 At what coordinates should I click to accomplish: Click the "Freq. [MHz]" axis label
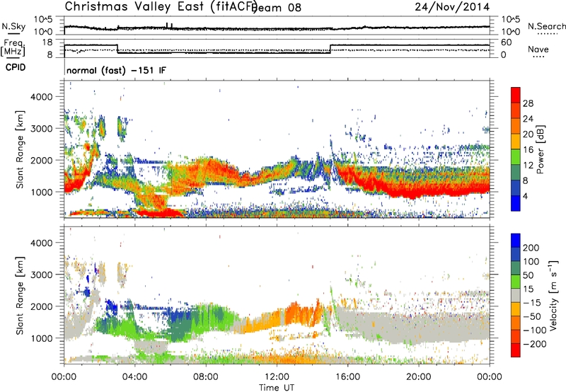click(13, 47)
